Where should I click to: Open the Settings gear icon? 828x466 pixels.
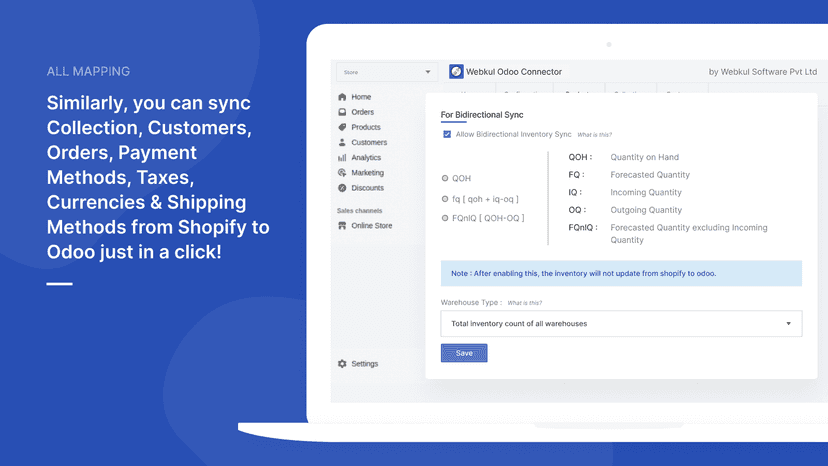coord(342,364)
